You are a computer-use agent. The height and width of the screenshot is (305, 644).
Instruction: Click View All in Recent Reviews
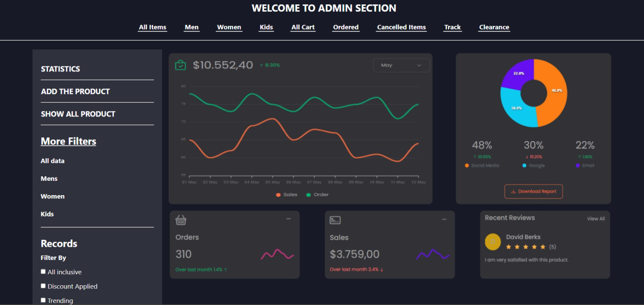(x=596, y=219)
